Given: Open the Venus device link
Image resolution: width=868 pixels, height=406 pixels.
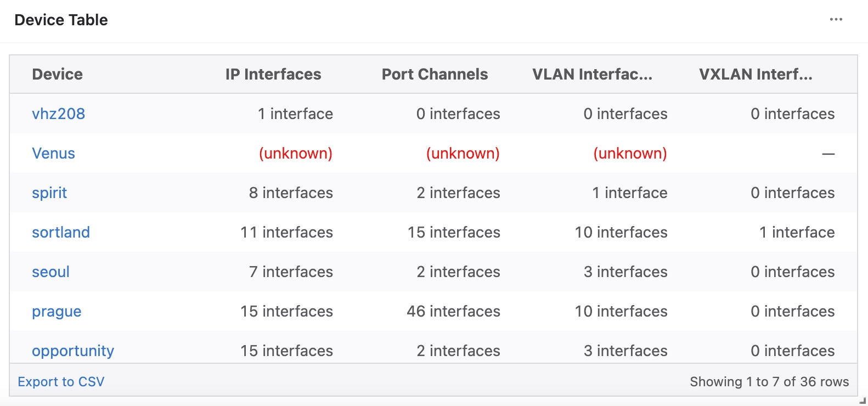Looking at the screenshot, I should (53, 153).
